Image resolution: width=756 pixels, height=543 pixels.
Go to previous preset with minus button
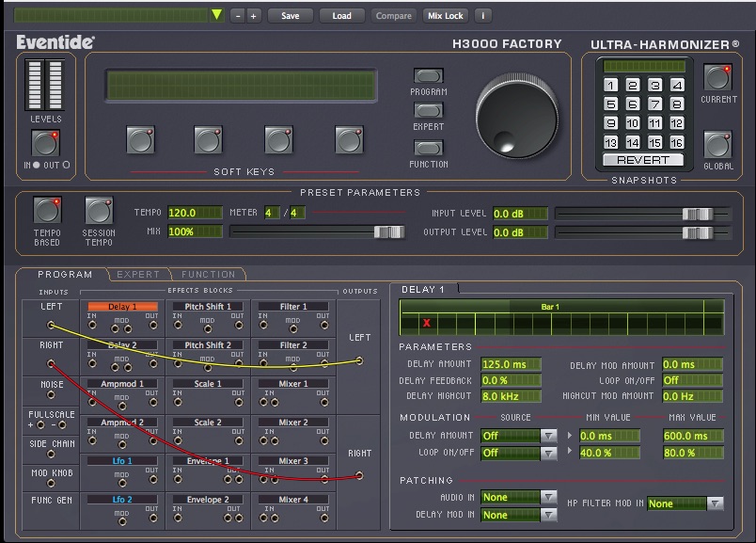tap(238, 16)
